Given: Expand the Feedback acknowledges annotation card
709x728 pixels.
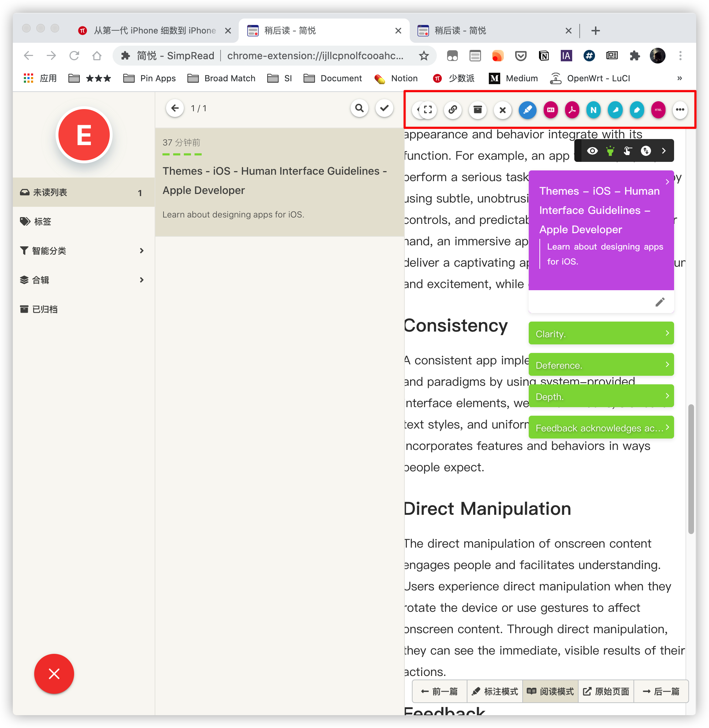Looking at the screenshot, I should [x=601, y=427].
